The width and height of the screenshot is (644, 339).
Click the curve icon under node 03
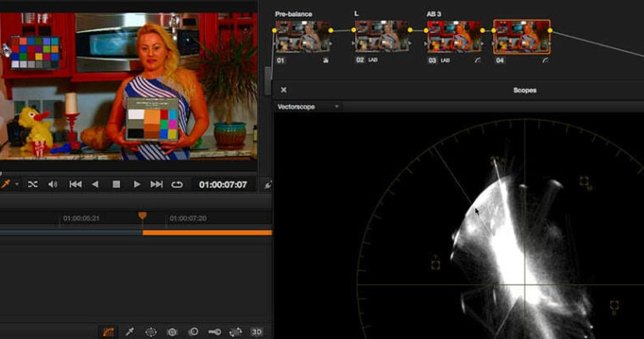(x=478, y=60)
